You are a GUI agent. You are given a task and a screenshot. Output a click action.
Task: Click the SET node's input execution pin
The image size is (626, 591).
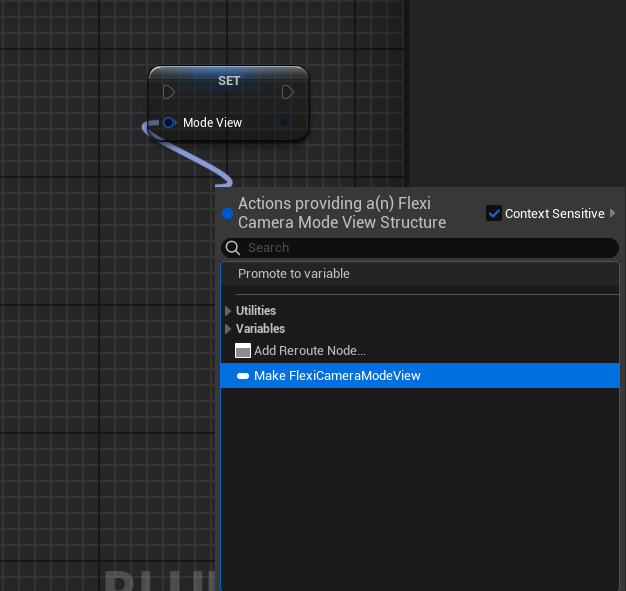[168, 92]
